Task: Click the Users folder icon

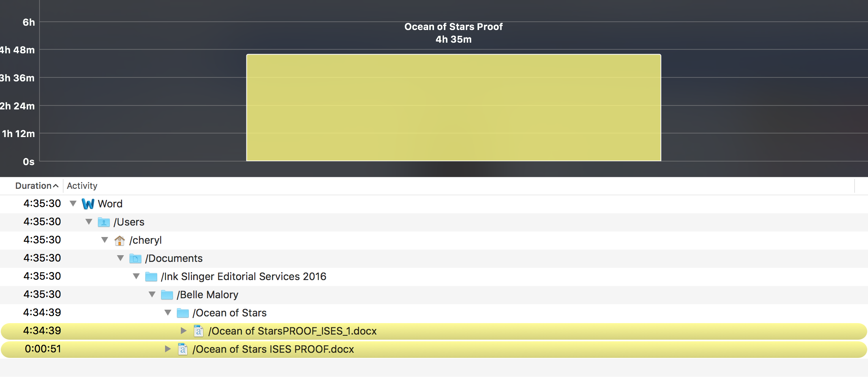Action: pyautogui.click(x=103, y=222)
